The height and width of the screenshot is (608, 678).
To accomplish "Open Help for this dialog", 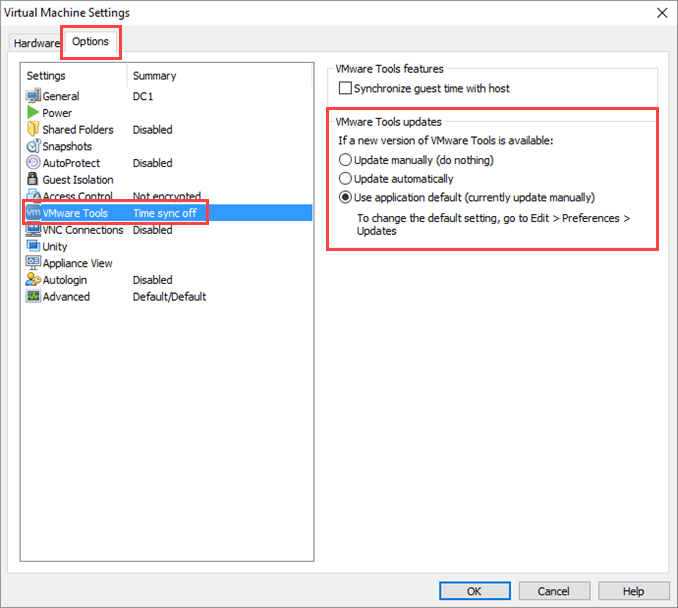I will click(x=633, y=591).
